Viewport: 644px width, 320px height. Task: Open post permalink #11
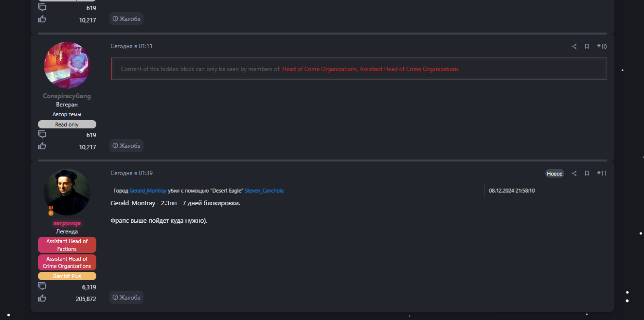tap(602, 174)
